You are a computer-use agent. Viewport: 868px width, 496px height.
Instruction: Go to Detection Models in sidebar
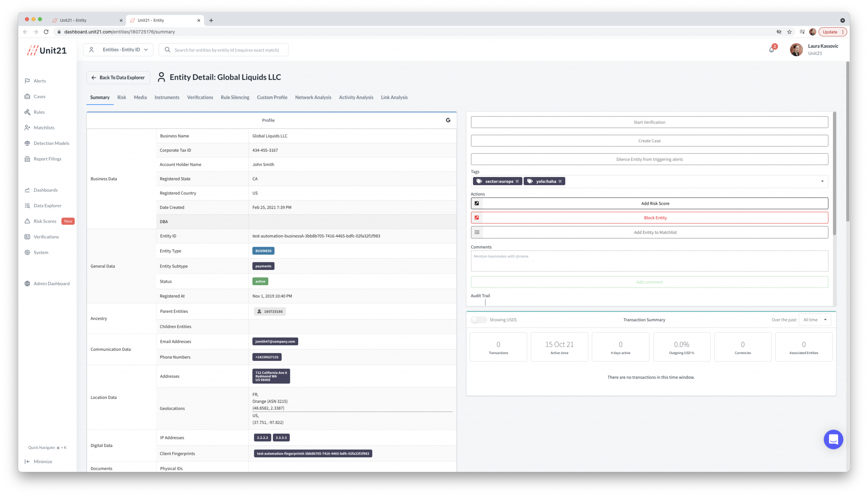pyautogui.click(x=51, y=143)
